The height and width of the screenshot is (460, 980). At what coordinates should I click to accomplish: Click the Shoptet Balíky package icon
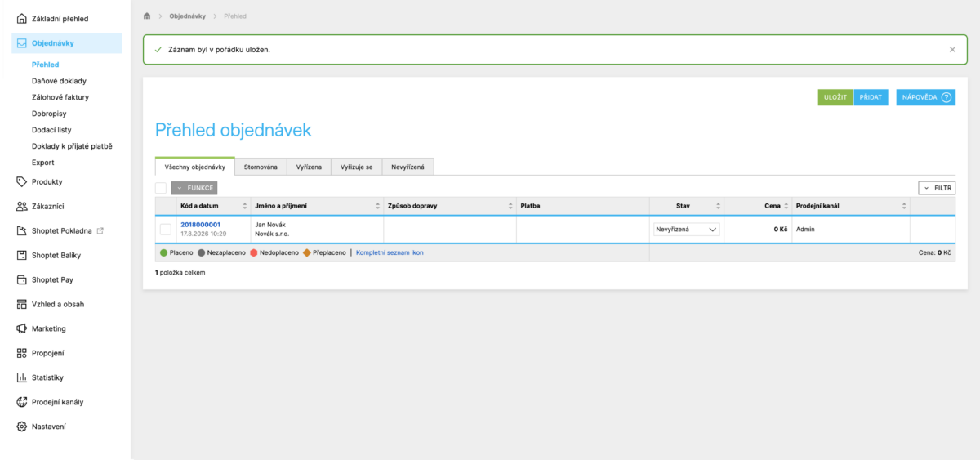click(x=22, y=256)
